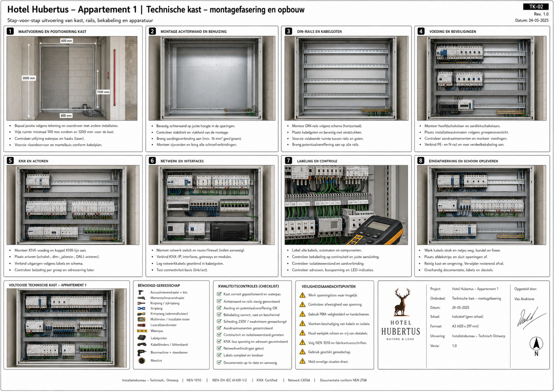The height and width of the screenshot is (392, 554).
Task: Select the Labelprinter icon
Action: pyautogui.click(x=142, y=338)
